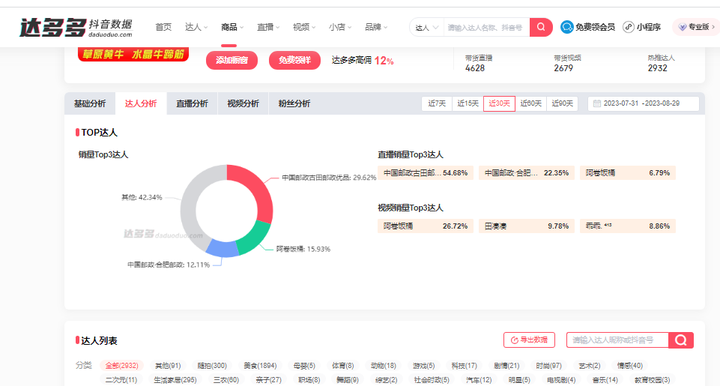Click the 达多多 logo in the header

[x=76, y=28]
